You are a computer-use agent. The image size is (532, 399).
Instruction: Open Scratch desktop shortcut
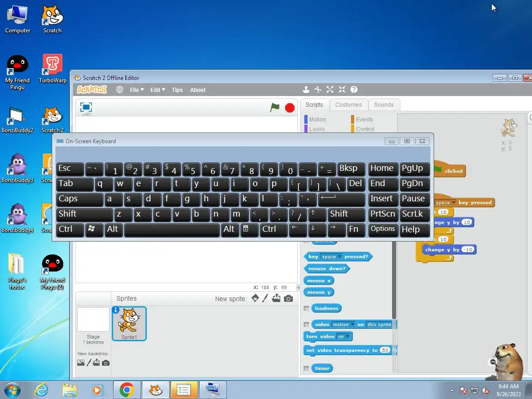tap(52, 19)
